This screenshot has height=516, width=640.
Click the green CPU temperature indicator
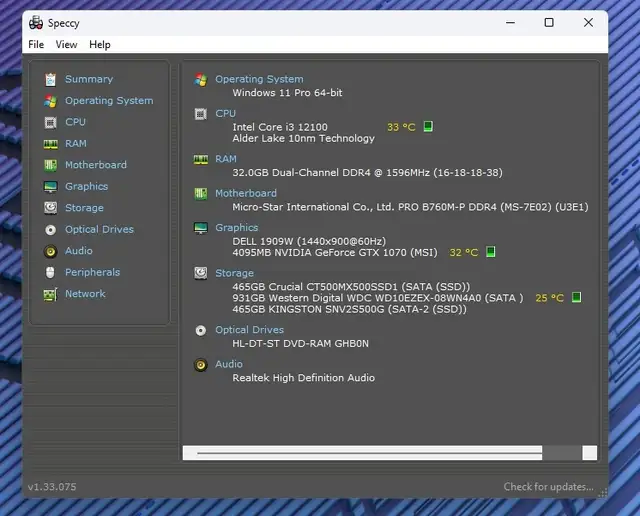coord(428,127)
